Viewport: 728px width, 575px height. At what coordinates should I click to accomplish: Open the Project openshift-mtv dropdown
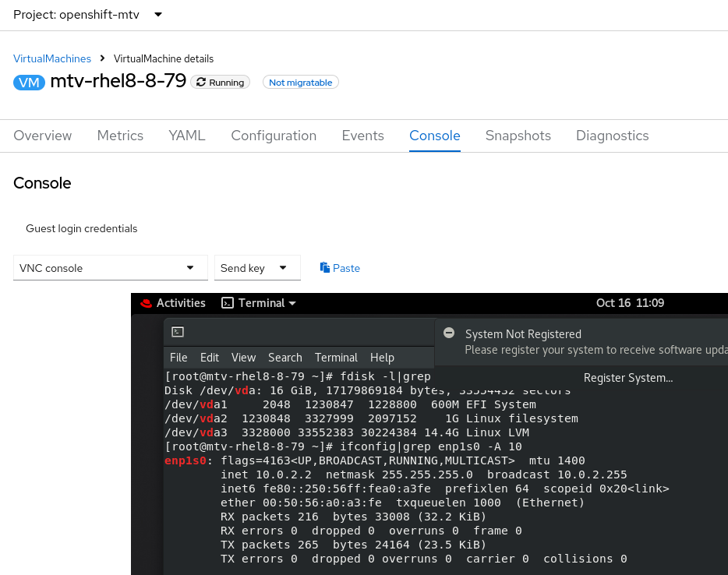point(88,15)
